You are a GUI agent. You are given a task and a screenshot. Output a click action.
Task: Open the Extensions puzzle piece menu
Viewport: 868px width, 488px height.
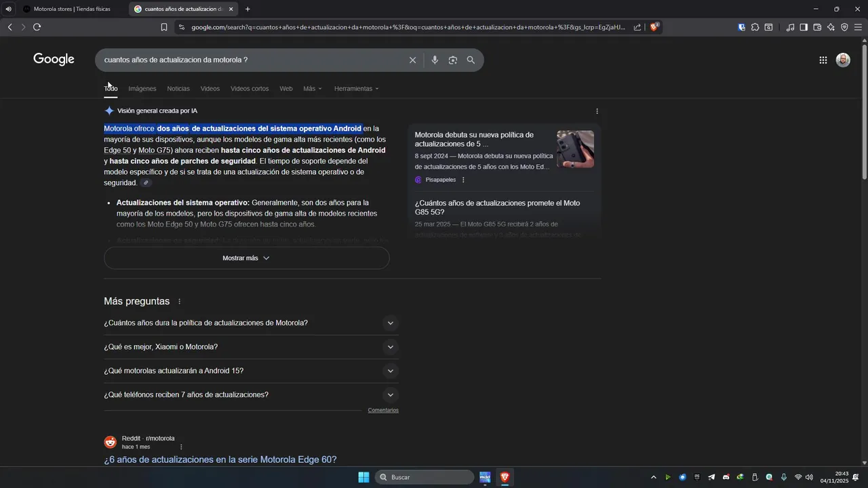[x=755, y=27]
